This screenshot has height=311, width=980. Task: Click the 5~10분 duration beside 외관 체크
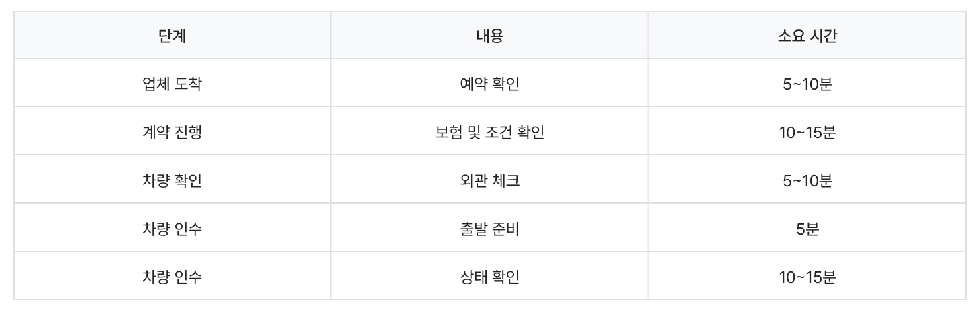806,180
